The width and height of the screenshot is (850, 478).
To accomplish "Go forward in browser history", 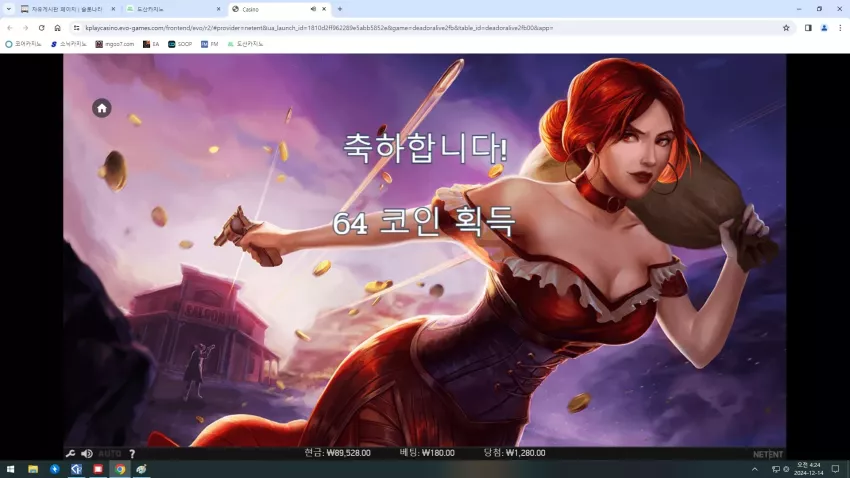I will click(25, 28).
